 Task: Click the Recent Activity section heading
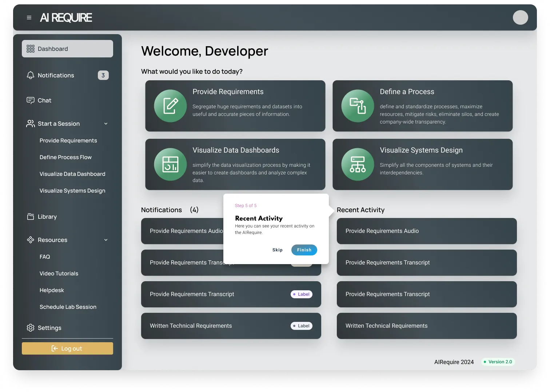(x=360, y=210)
